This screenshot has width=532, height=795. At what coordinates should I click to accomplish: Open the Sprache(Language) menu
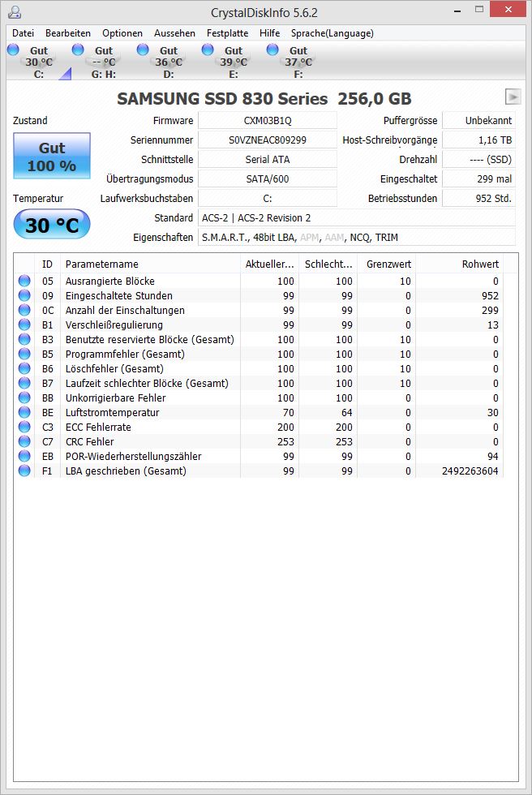332,33
